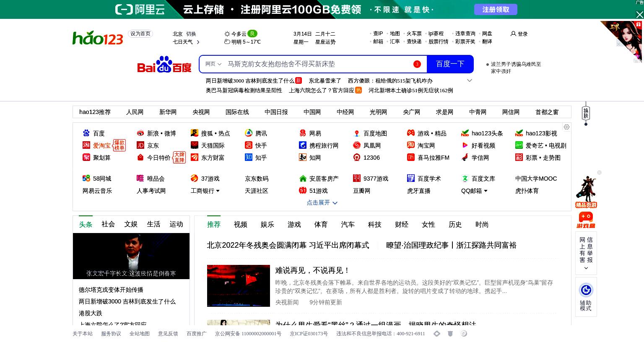Open 爱奇艺 icon link
Screen dimensions: 644x342
click(x=519, y=145)
